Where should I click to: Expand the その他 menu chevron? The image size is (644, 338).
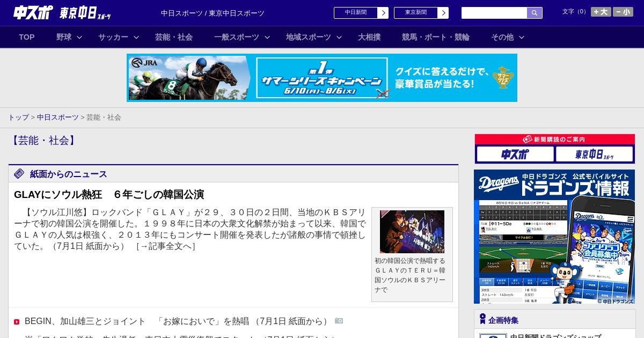point(522,38)
